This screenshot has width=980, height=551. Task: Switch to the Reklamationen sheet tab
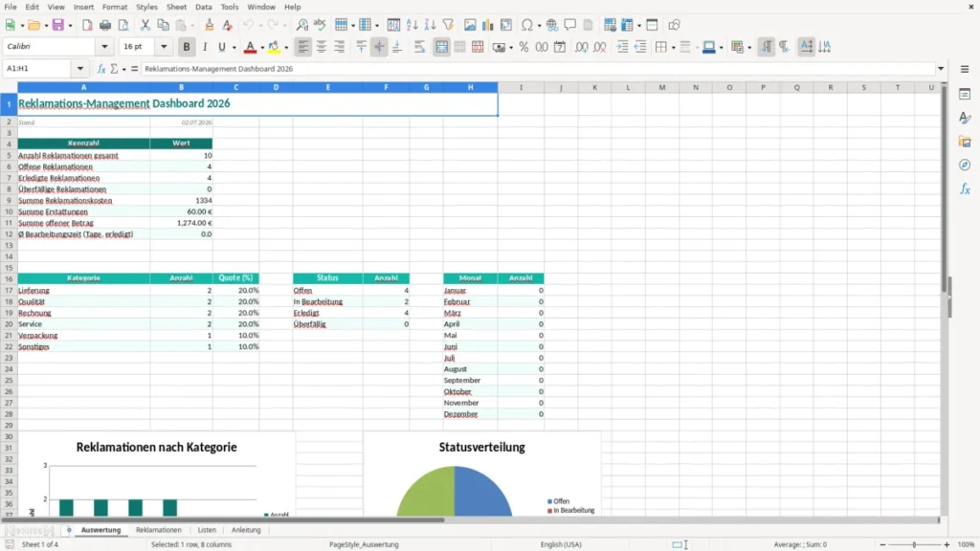[x=159, y=530]
